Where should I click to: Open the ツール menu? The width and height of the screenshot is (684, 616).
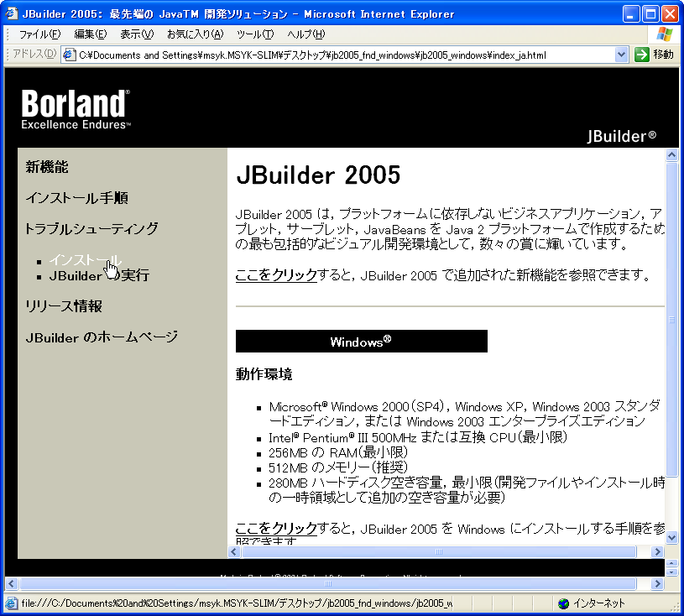coord(255,34)
